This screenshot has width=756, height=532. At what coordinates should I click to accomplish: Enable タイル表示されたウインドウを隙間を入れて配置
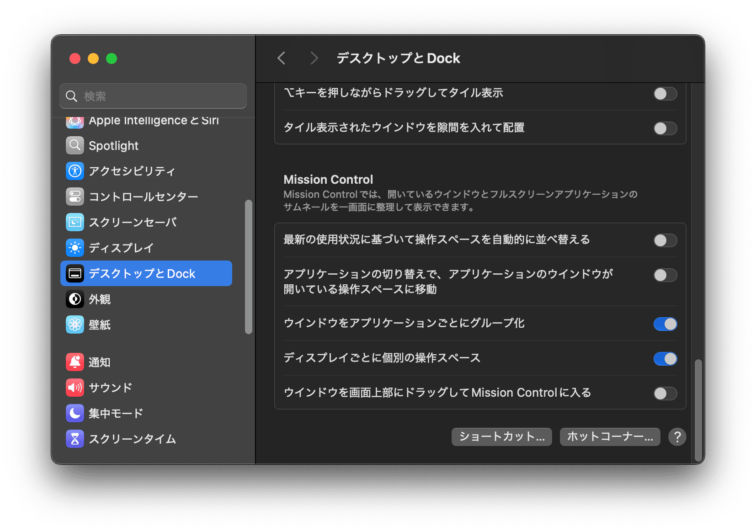click(x=665, y=128)
